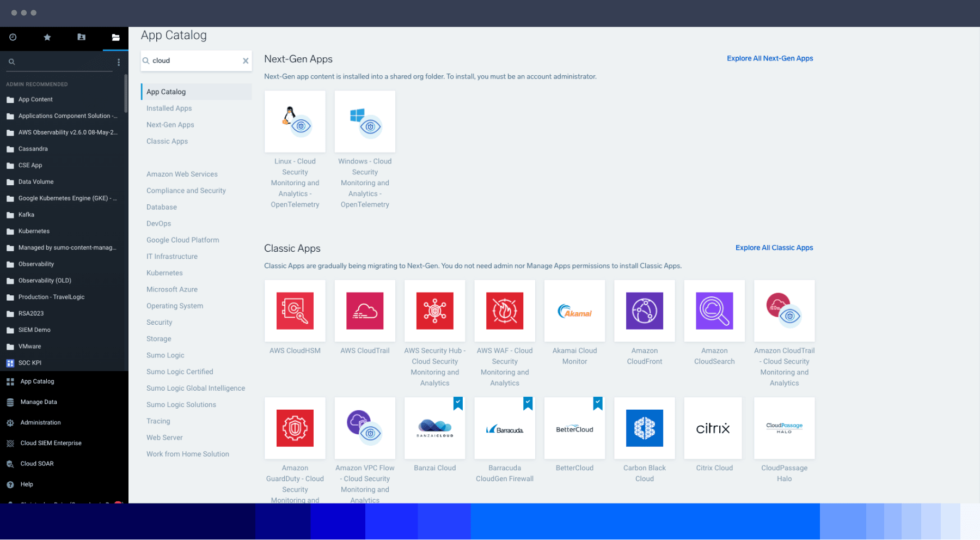Open the Citrix Cloud app tile
This screenshot has width=980, height=540.
pos(714,428)
